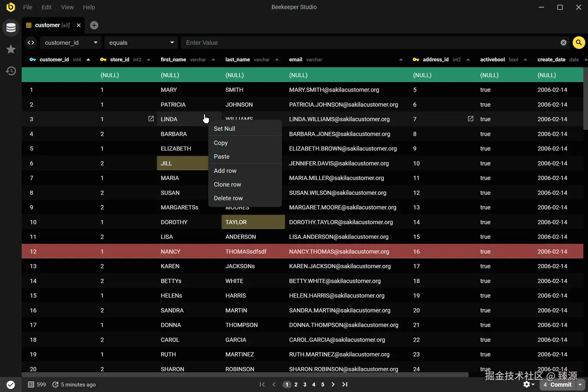Select the JACKSONs last_name cell
Screen dimensions: 588x392
click(253, 266)
